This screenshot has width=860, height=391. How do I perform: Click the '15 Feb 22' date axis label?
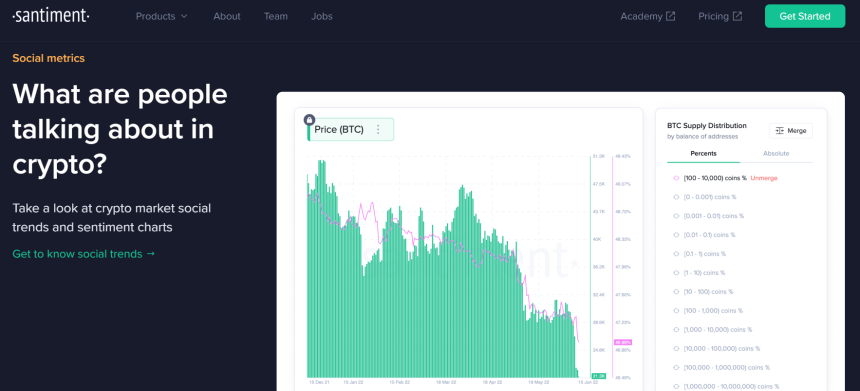tap(399, 382)
